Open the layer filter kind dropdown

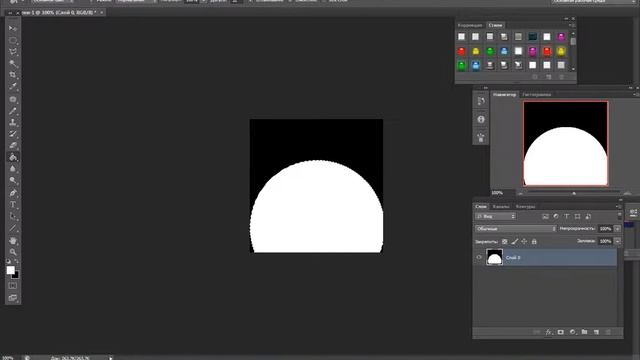495,216
